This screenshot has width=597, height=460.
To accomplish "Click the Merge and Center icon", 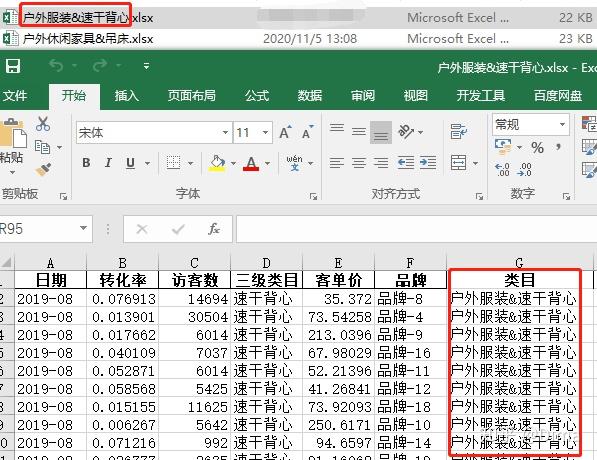I will click(458, 163).
